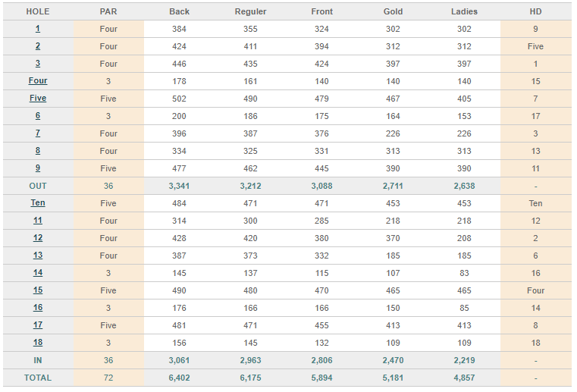The image size is (577, 392).
Task: Open hole 11 link
Action: pyautogui.click(x=38, y=220)
